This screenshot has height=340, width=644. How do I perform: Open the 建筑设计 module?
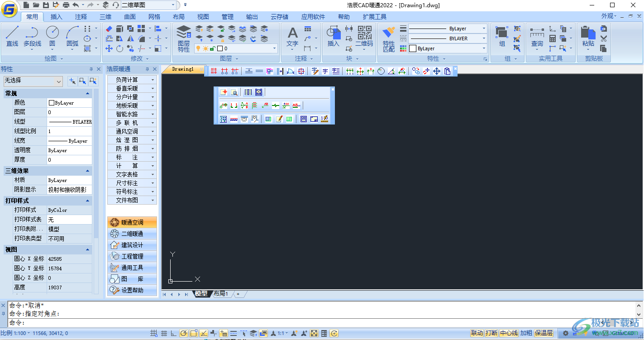click(x=132, y=245)
